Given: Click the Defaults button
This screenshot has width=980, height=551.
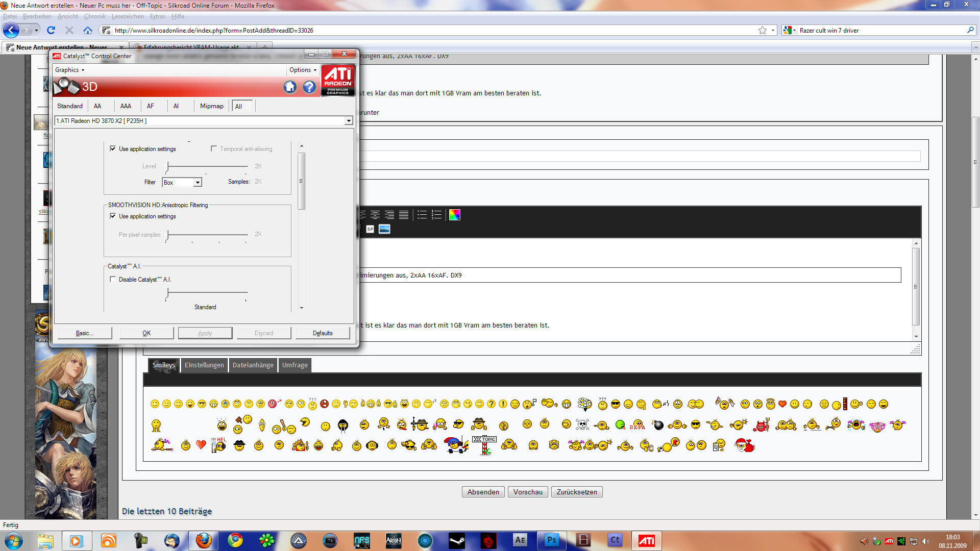Looking at the screenshot, I should point(323,333).
